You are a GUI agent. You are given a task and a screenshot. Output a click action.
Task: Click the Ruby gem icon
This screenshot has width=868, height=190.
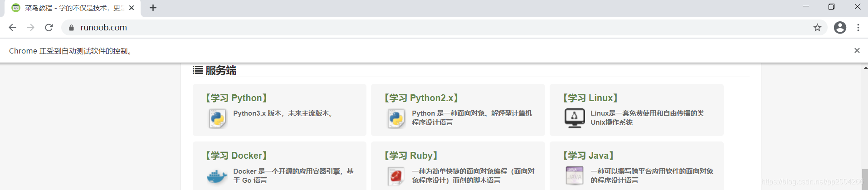[x=396, y=176]
